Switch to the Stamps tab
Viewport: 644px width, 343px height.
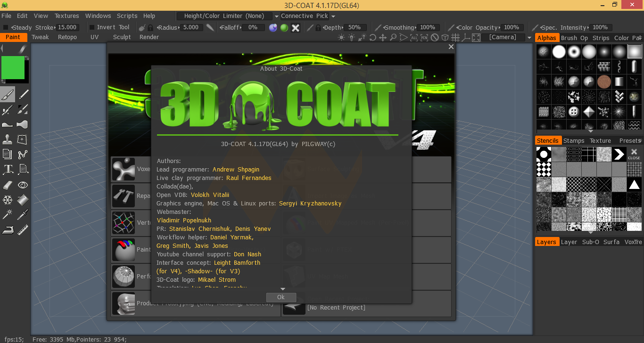[x=573, y=140]
